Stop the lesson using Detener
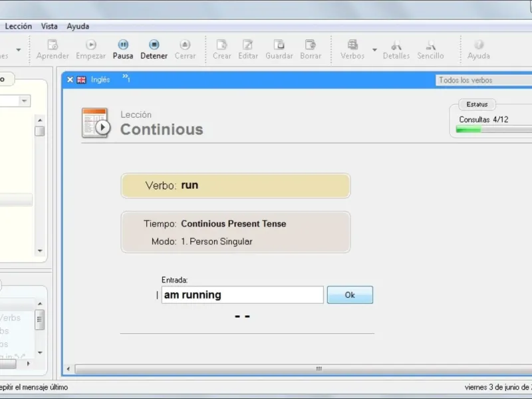The image size is (532, 399). coord(154,49)
